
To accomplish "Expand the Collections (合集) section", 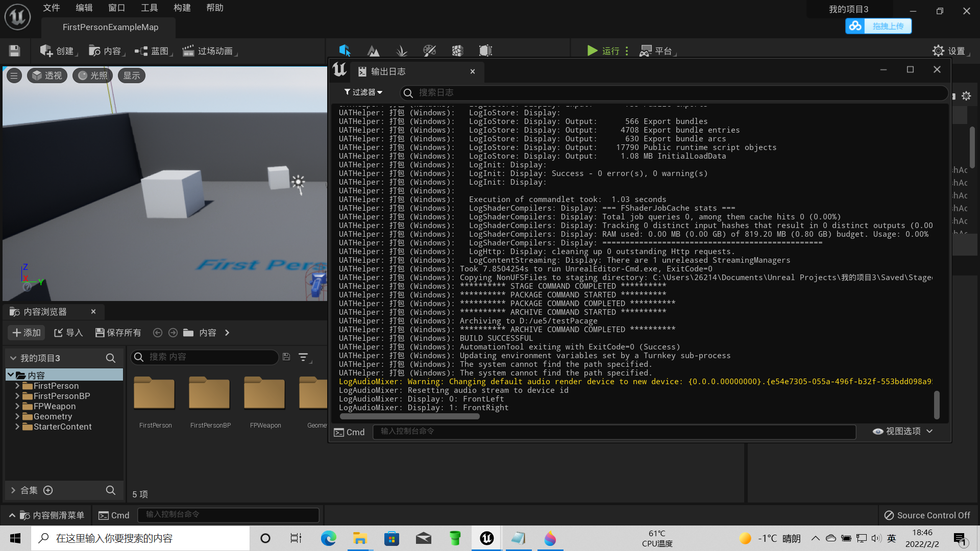I will [x=13, y=490].
